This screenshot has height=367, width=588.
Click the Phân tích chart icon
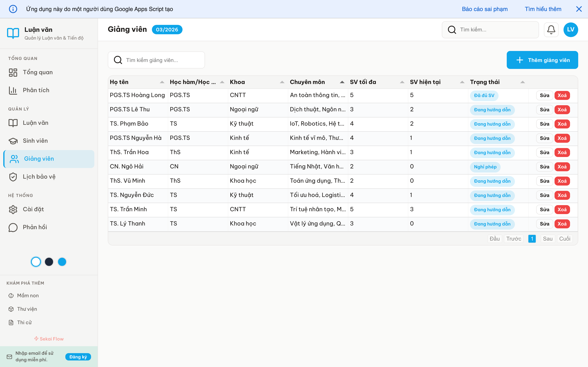[13, 90]
